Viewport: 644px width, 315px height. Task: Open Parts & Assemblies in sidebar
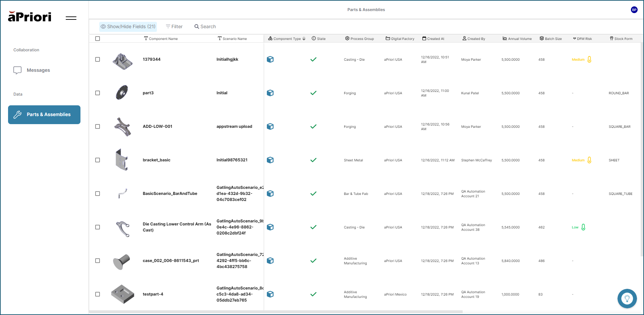click(44, 115)
